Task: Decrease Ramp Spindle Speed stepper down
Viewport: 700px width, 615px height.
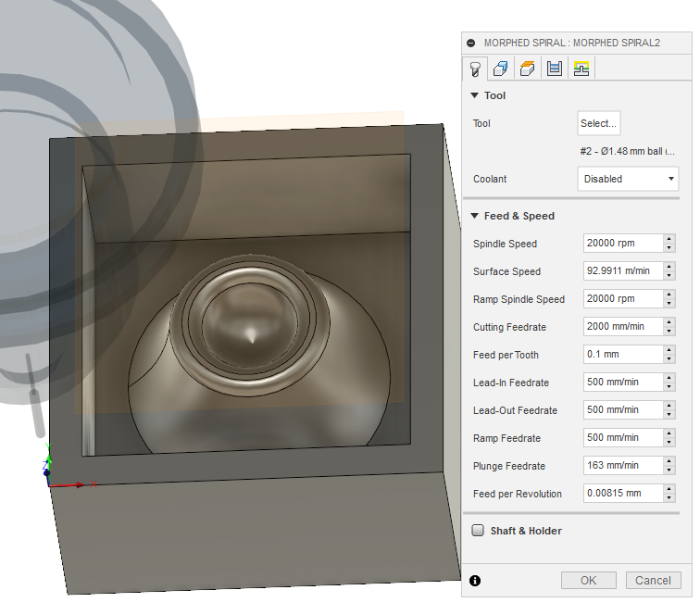Action: (669, 303)
